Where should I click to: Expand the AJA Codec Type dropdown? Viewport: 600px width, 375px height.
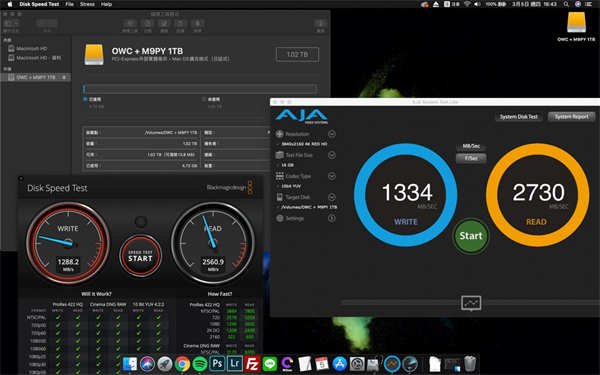(x=332, y=176)
